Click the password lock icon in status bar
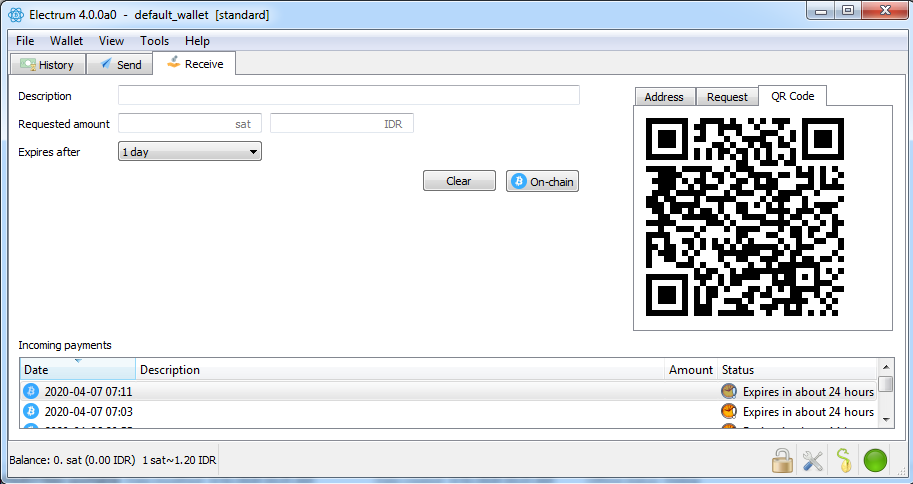Image resolution: width=913 pixels, height=484 pixels. click(783, 460)
